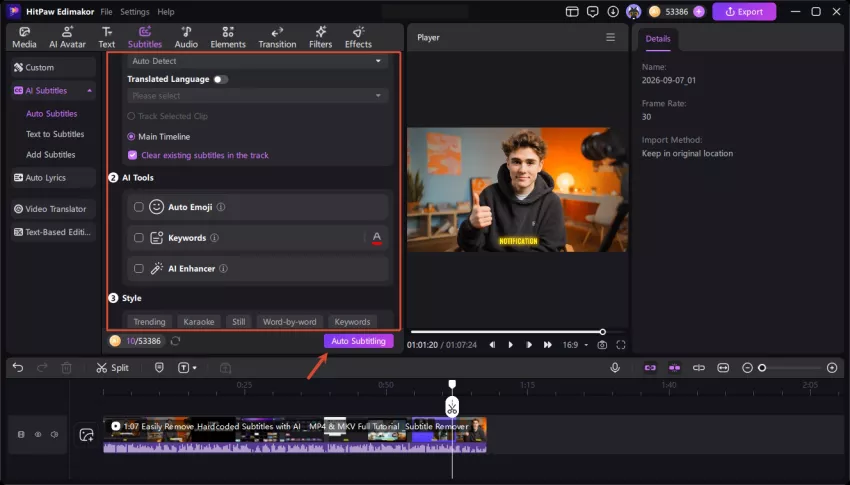This screenshot has height=485, width=850.
Task: Click the video clip on the timeline
Action: [295, 435]
